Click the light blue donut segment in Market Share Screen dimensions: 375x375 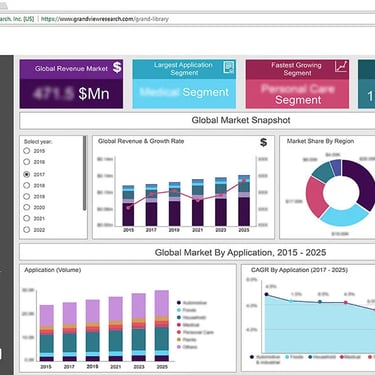[x=344, y=216]
